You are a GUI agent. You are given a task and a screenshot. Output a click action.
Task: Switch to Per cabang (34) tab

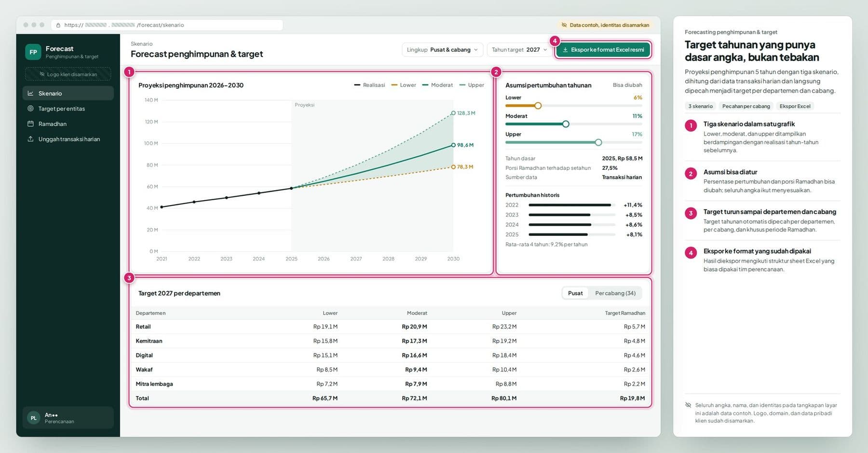coord(615,293)
